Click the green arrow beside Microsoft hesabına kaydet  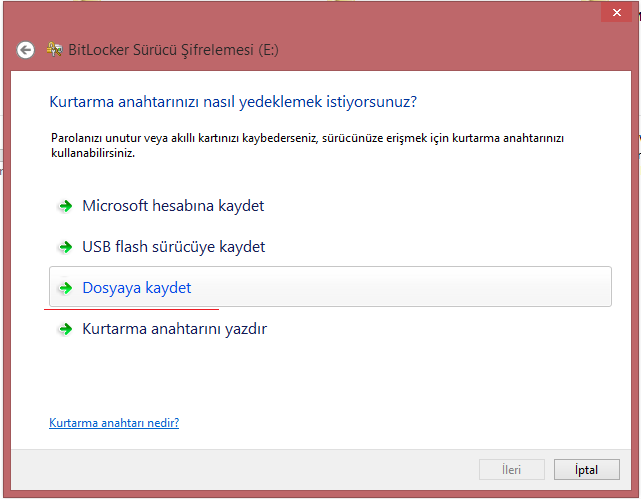(65, 206)
